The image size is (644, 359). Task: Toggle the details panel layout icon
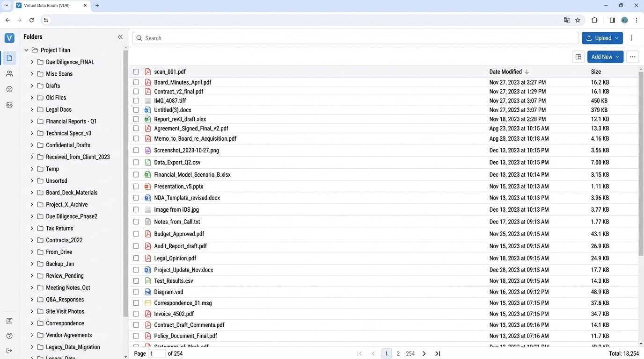tap(578, 57)
